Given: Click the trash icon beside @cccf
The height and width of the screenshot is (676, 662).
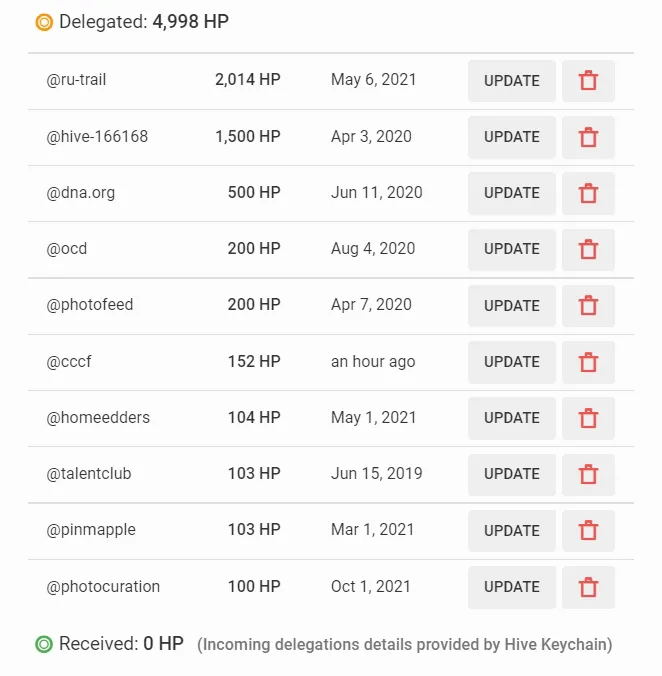Looking at the screenshot, I should [x=588, y=362].
